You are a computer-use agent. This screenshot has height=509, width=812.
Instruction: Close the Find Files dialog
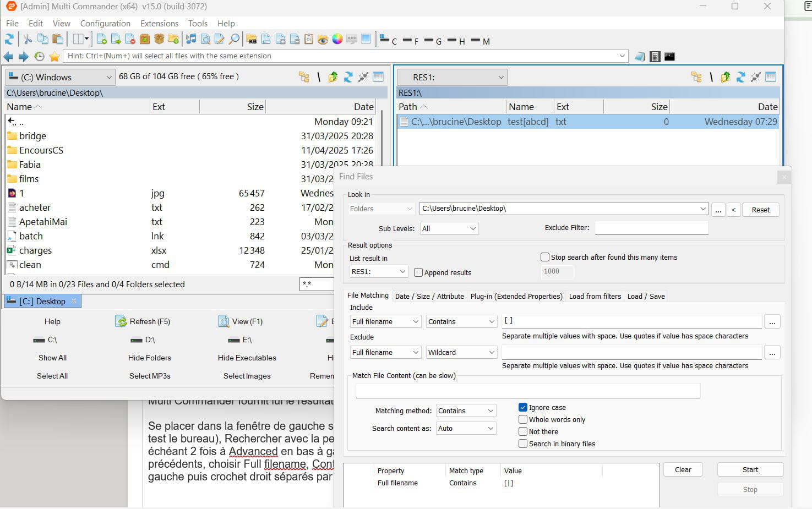(784, 177)
